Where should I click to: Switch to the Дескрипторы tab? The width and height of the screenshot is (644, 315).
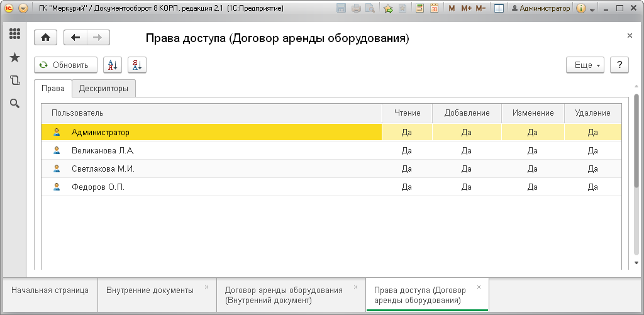104,88
